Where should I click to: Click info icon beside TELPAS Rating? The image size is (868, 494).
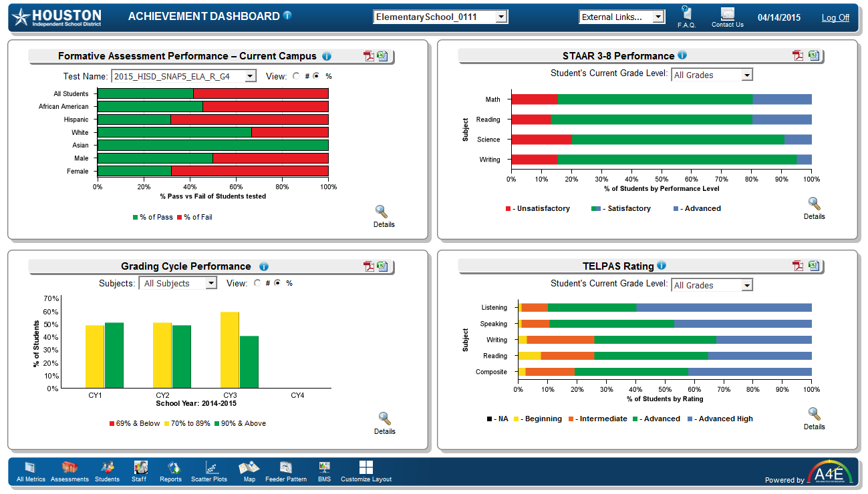(662, 266)
